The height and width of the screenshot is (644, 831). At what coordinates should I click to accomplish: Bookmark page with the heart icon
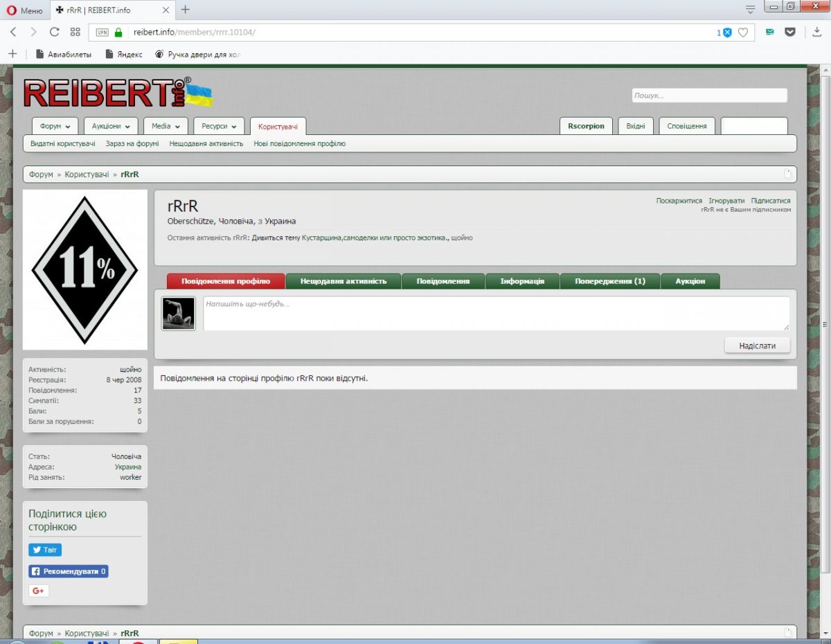[743, 33]
